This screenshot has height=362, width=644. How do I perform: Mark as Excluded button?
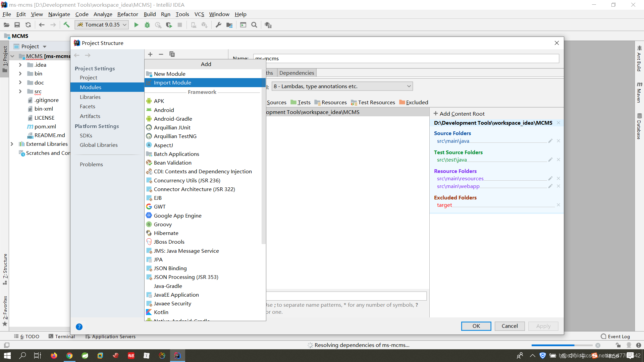[x=414, y=102]
